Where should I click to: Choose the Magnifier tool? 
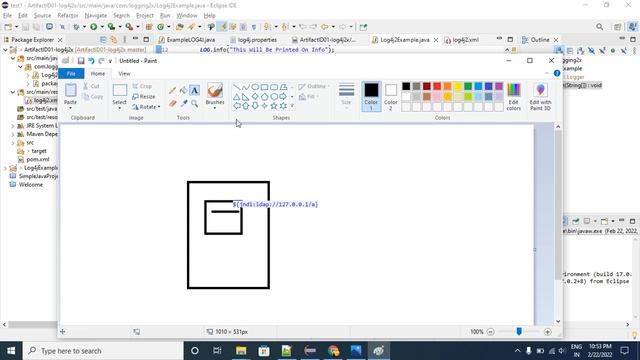[195, 104]
